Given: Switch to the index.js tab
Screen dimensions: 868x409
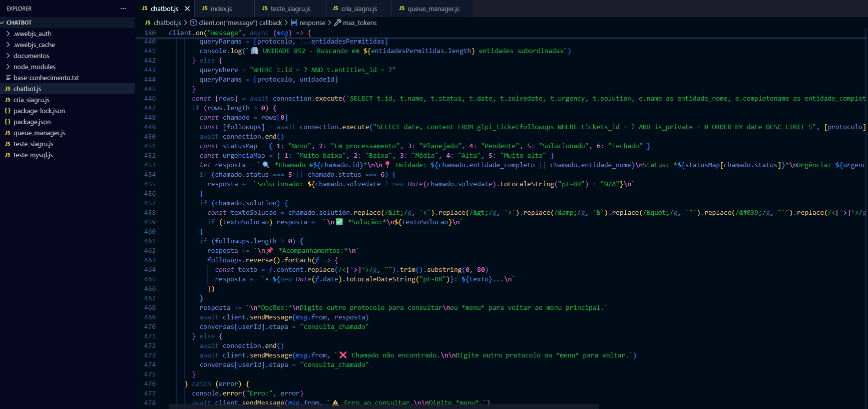Looking at the screenshot, I should tap(221, 9).
